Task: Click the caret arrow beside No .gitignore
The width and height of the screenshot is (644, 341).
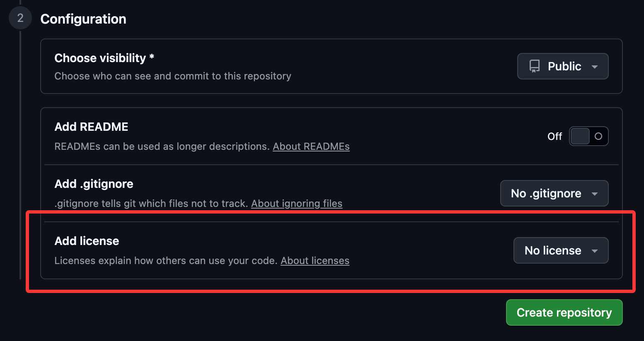Action: point(595,194)
